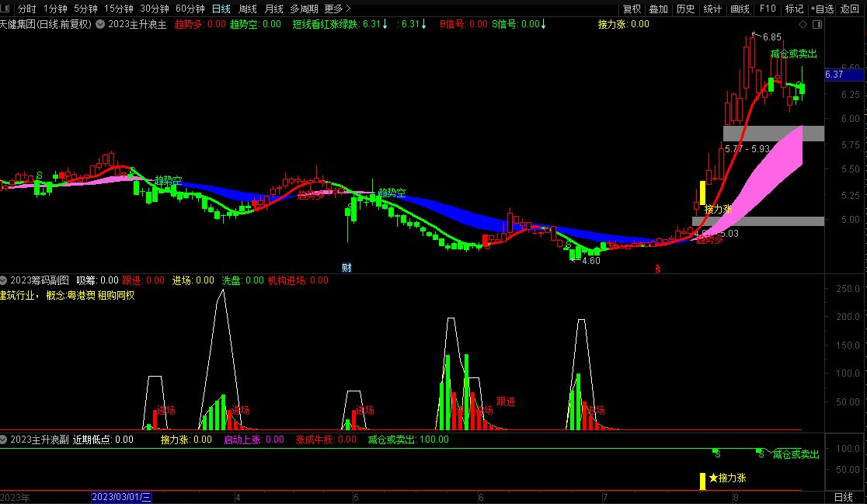This screenshot has width=867, height=504.
Task: Click the 日线 label at bottom-right corner
Action: click(843, 497)
